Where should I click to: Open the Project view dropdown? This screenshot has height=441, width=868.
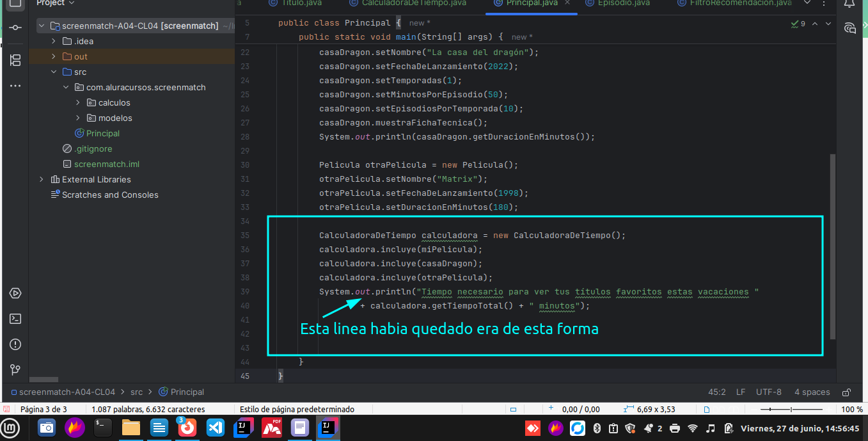pos(56,3)
